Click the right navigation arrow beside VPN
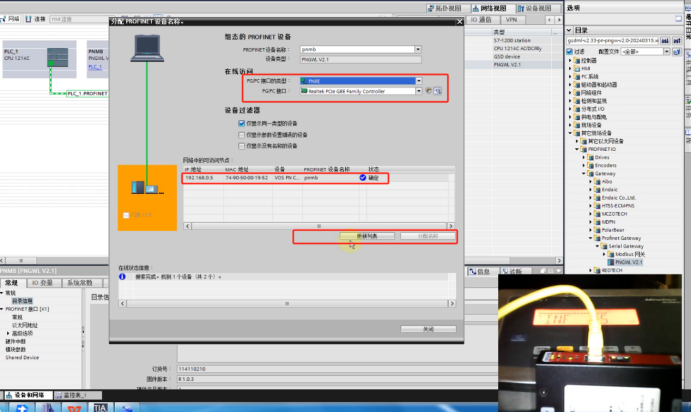The height and width of the screenshot is (413, 692). 559,20
